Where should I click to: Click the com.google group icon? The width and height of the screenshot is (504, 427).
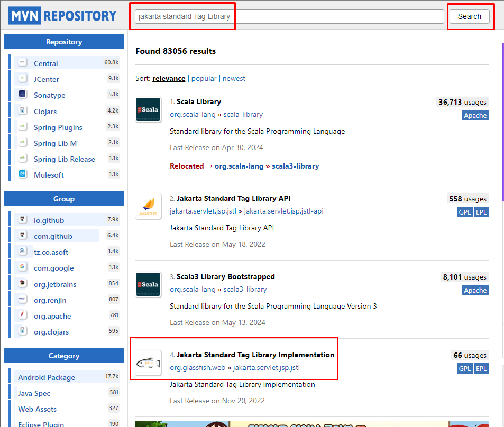coord(22,267)
